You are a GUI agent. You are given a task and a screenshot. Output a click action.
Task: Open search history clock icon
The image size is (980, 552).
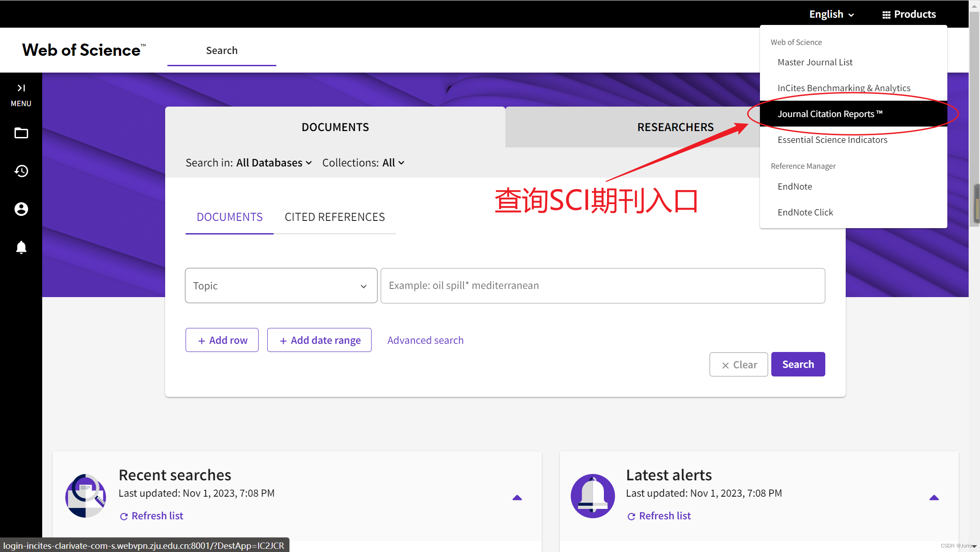pyautogui.click(x=21, y=171)
